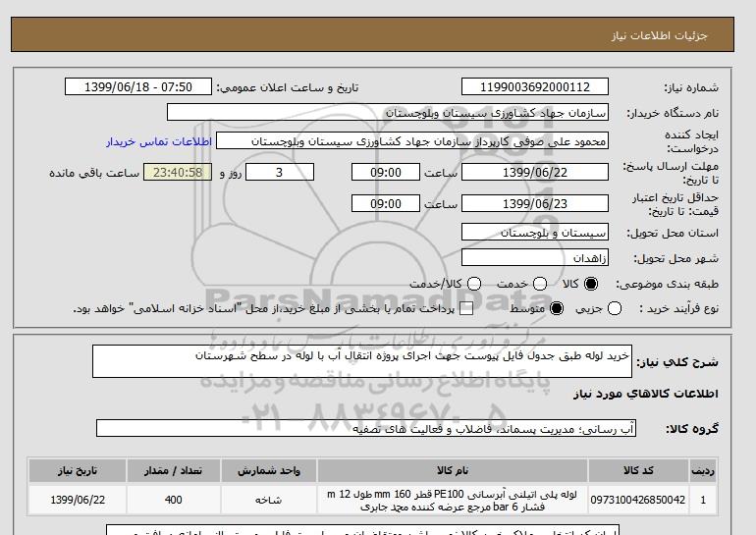
Task: Click the polyethylene pipe PE100 product name cell
Action: 453,500
